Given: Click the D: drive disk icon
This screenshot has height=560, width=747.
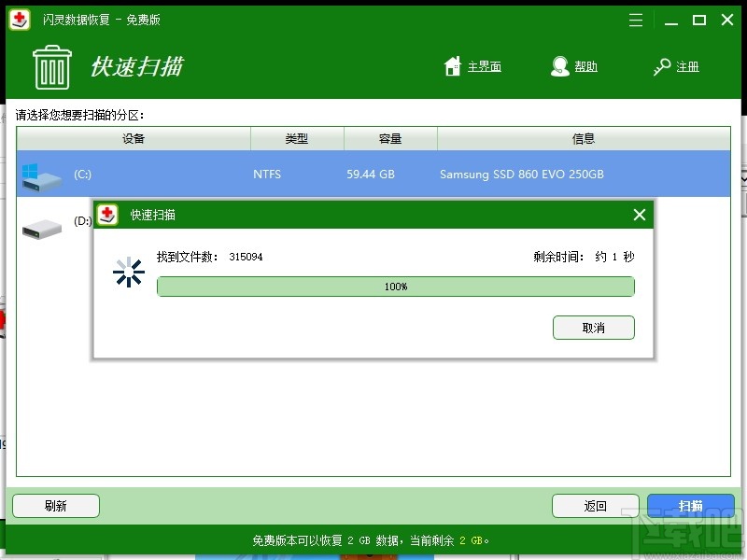Looking at the screenshot, I should tap(42, 229).
